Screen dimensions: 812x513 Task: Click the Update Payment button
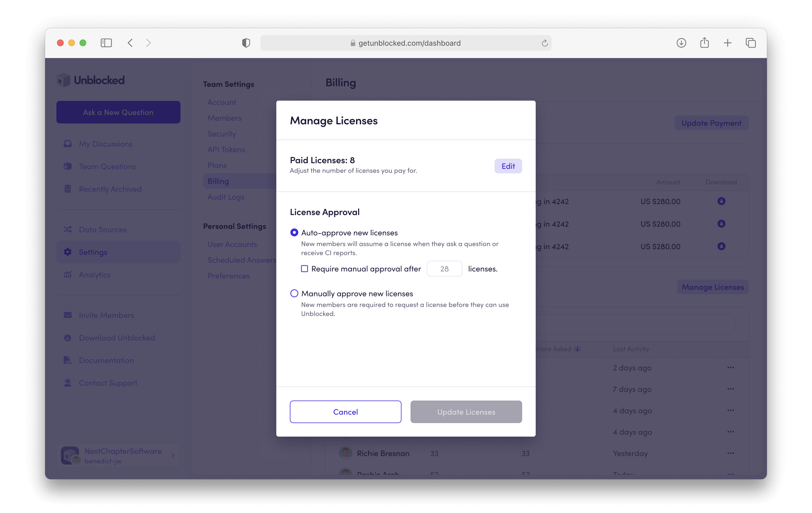point(711,123)
